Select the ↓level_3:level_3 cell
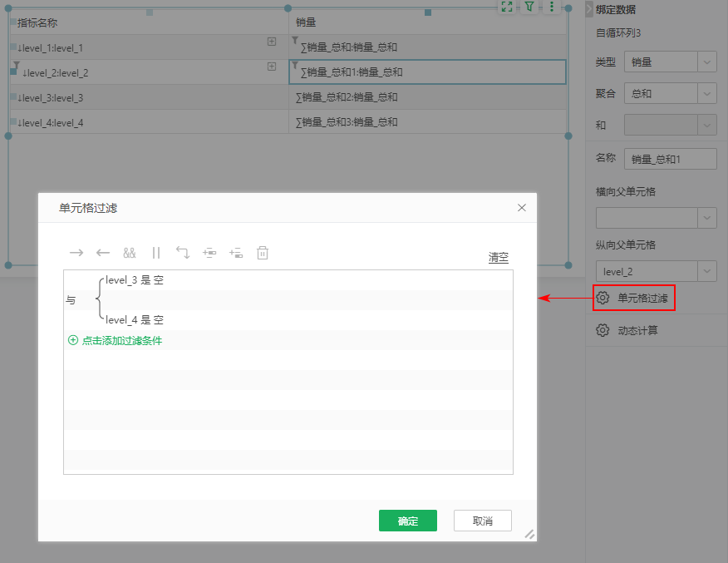Image resolution: width=728 pixels, height=563 pixels. [x=149, y=97]
